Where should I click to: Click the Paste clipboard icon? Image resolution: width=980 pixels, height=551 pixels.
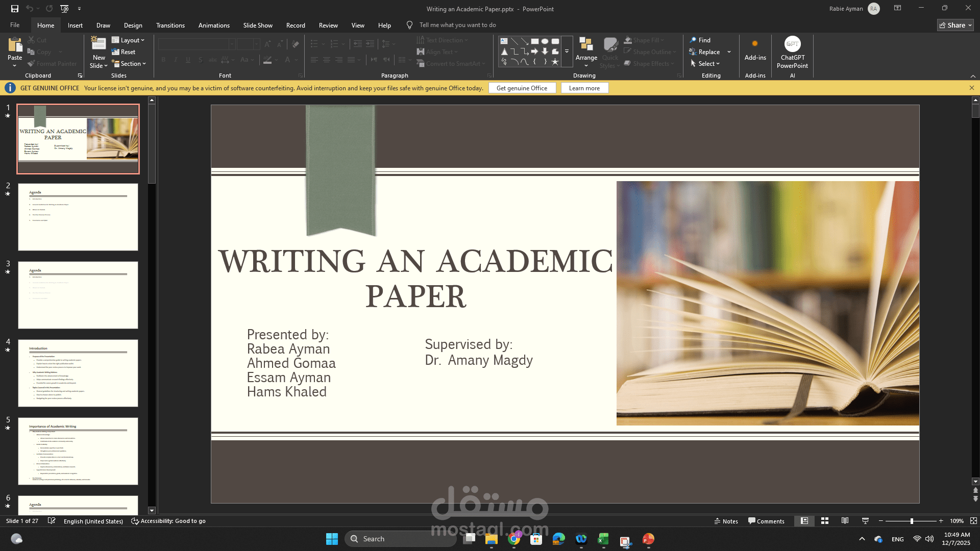[x=15, y=45]
